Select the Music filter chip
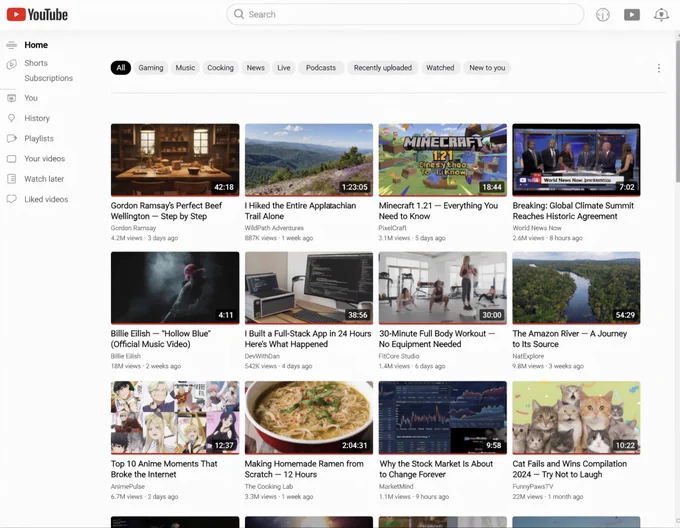680x528 pixels. click(x=185, y=68)
